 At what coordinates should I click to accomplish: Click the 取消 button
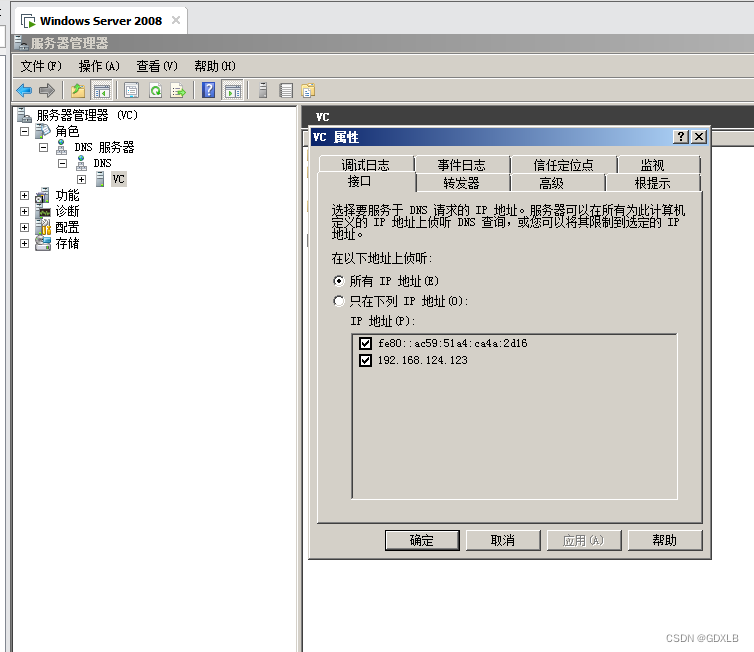(x=503, y=540)
